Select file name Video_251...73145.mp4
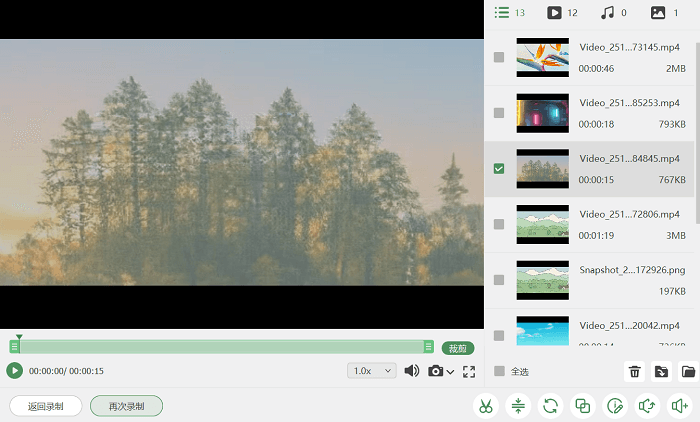 (x=629, y=47)
